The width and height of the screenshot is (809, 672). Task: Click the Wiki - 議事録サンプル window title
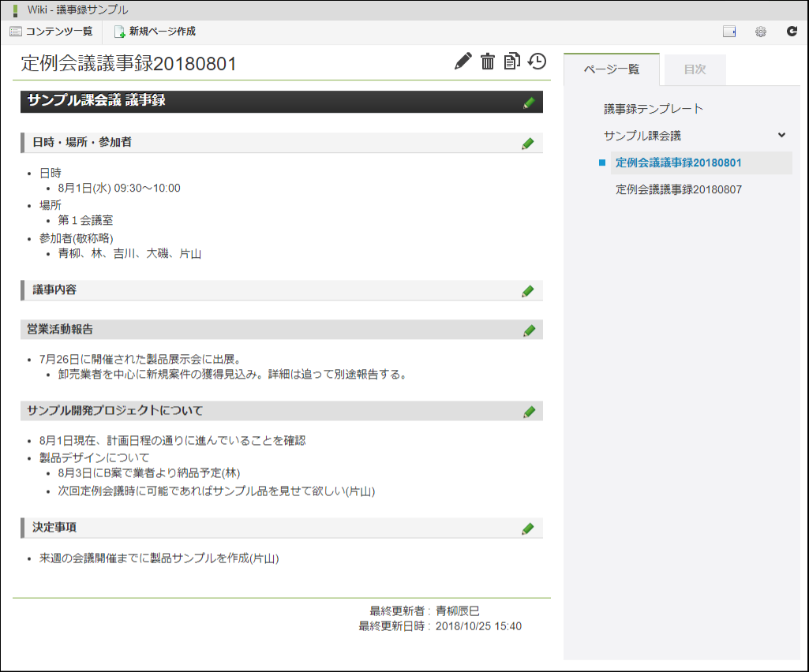(x=77, y=9)
